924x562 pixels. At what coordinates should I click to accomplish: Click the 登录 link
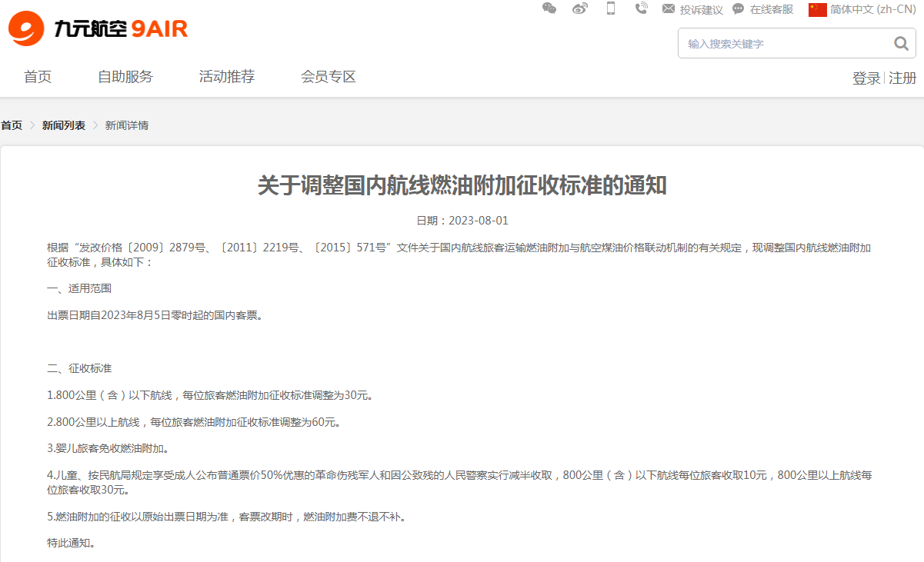pos(866,78)
